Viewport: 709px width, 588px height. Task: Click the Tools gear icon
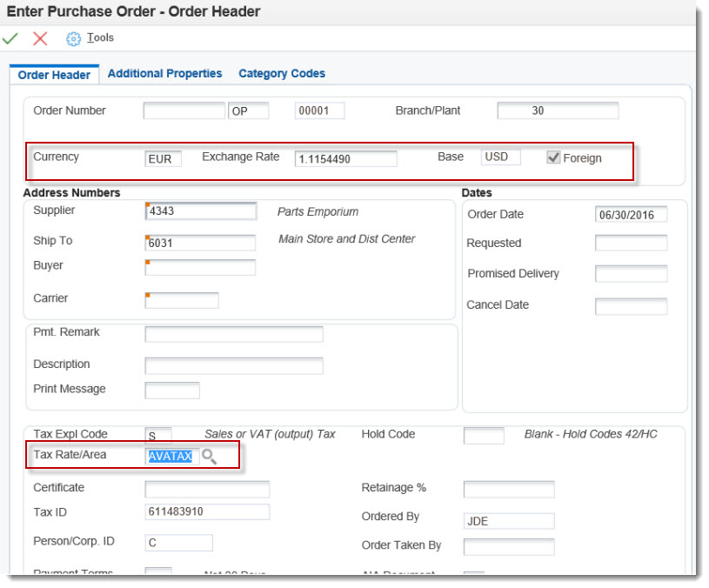tap(73, 39)
